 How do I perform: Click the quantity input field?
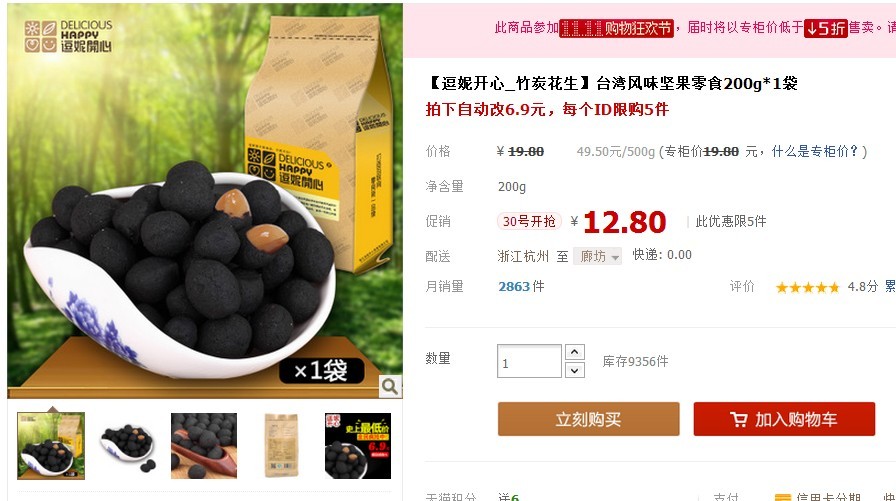[x=529, y=361]
